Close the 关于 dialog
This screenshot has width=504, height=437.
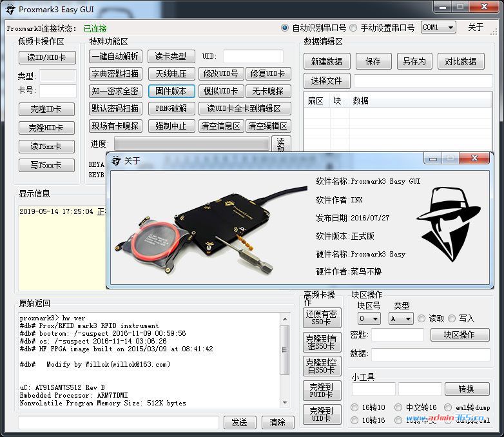[x=474, y=158]
